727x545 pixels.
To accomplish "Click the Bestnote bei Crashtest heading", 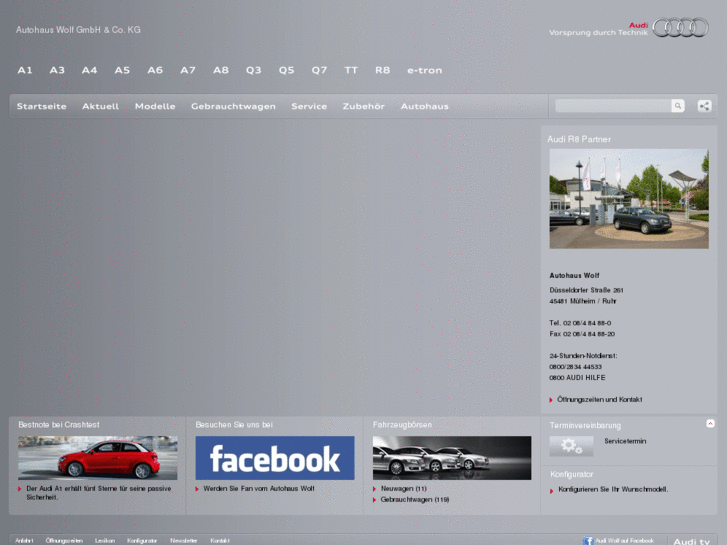I will [59, 425].
